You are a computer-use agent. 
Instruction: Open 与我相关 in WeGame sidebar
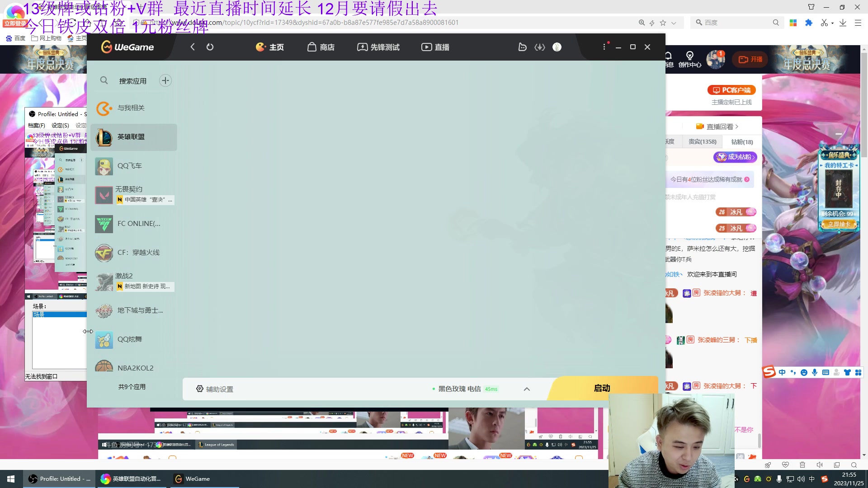[x=134, y=108]
